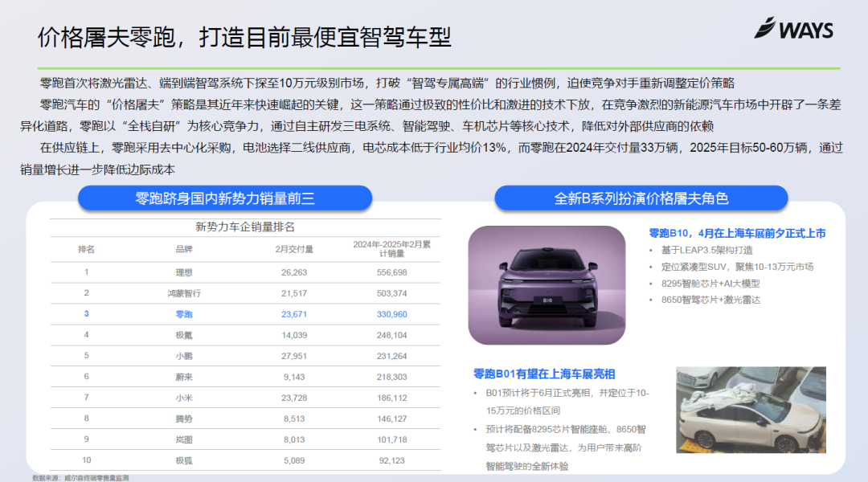Select the bullet starting B01预计将于6月正式亮相
The image size is (868, 482).
[567, 402]
